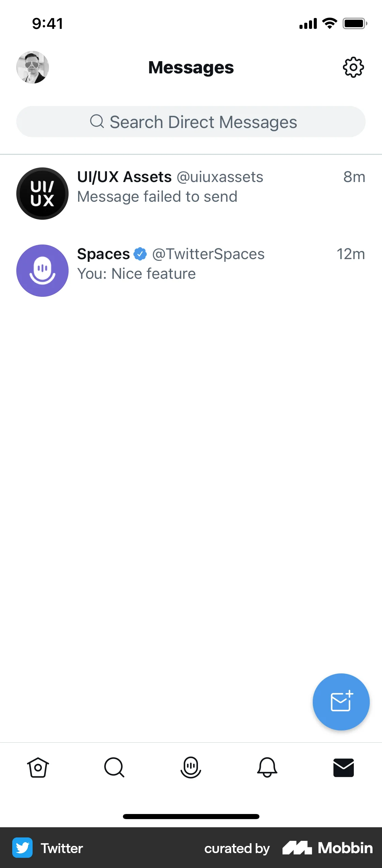Tap the @TwitterSpaces handle
The width and height of the screenshot is (382, 868).
point(208,254)
